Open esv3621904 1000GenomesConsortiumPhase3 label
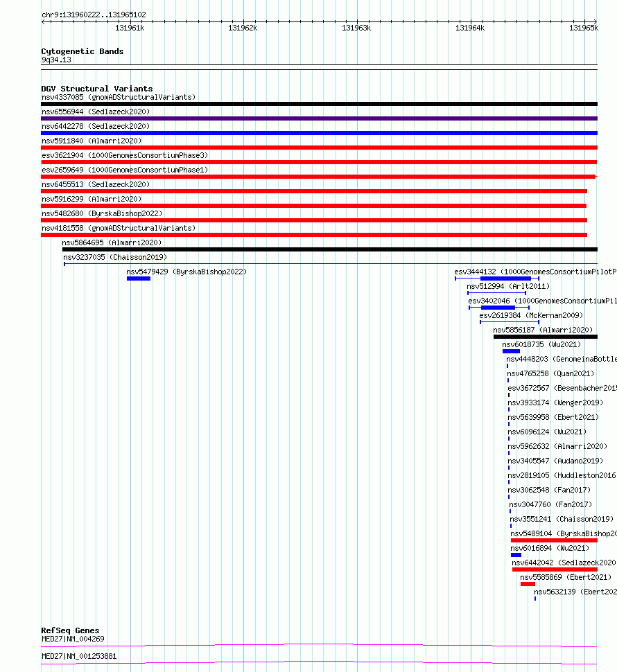This screenshot has width=617, height=672. tap(125, 156)
